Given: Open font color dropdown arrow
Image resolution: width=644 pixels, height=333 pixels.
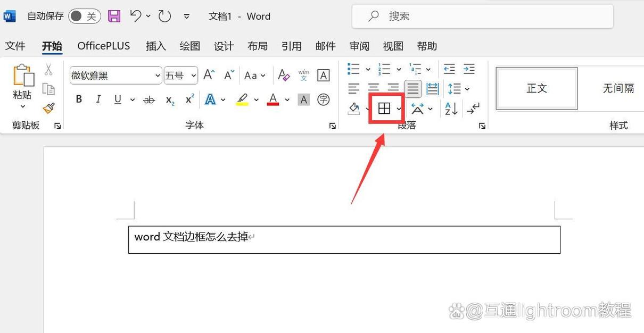Looking at the screenshot, I should click(x=287, y=99).
